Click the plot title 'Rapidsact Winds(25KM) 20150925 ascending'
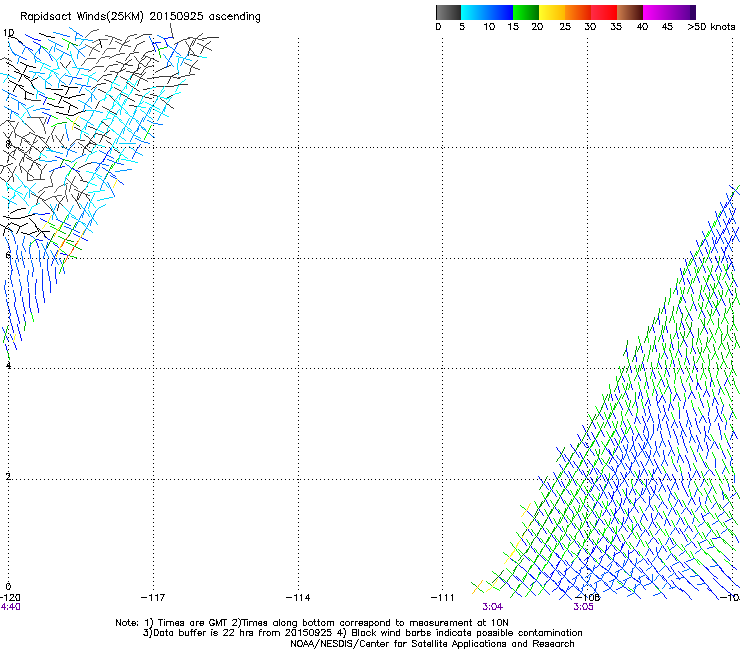 point(140,17)
